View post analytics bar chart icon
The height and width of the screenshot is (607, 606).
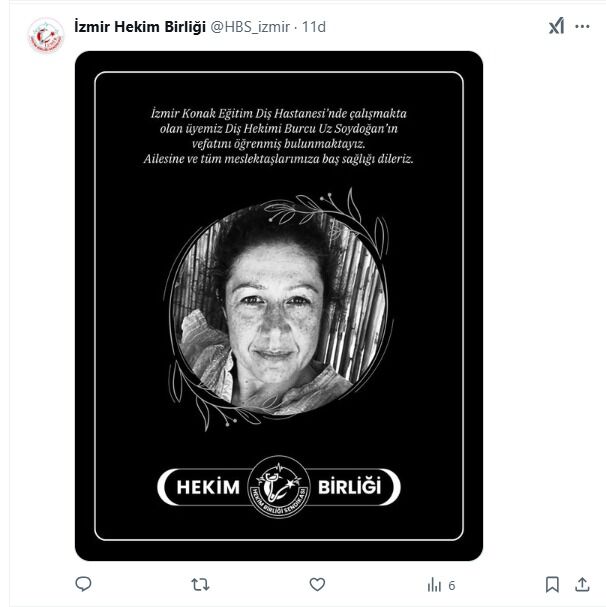coord(434,585)
